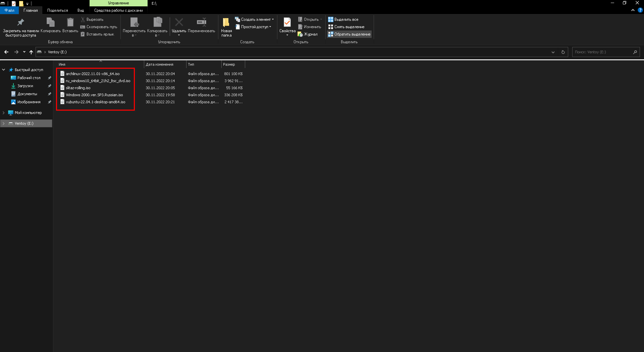This screenshot has height=352, width=644.
Task: Click Select All in ribbon
Action: (x=343, y=19)
